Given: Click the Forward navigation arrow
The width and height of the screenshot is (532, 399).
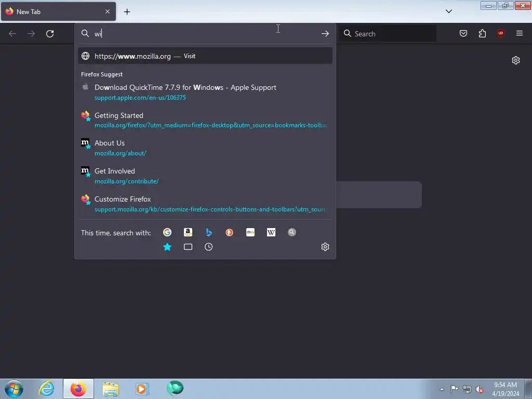Looking at the screenshot, I should 31,34.
